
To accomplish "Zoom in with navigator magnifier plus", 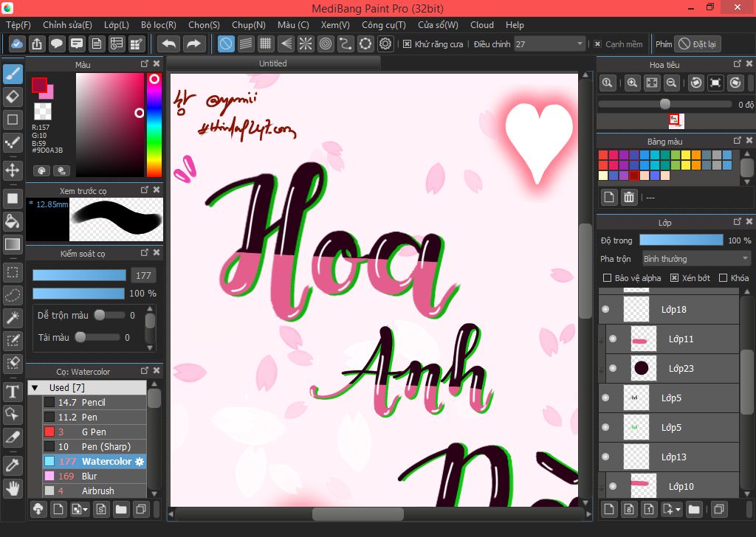I will [632, 83].
